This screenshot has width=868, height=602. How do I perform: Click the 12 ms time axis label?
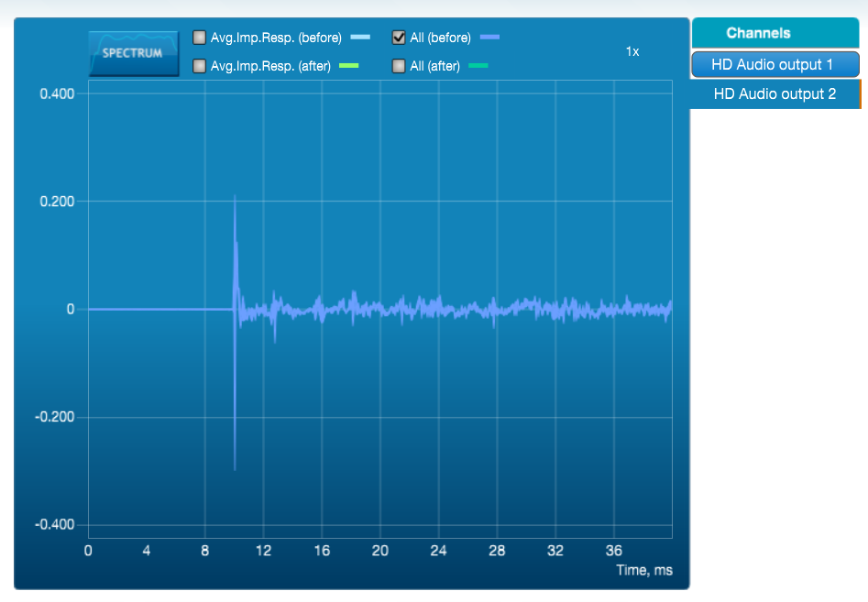click(263, 551)
